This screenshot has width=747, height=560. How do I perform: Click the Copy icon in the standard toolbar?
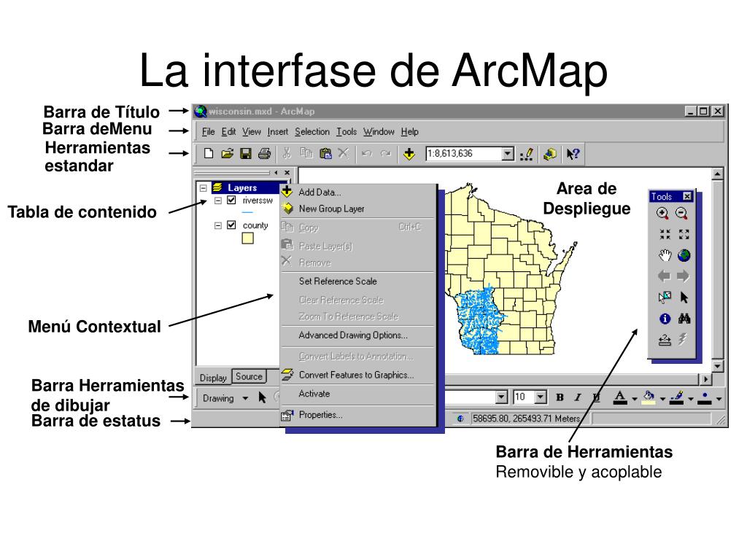point(306,153)
